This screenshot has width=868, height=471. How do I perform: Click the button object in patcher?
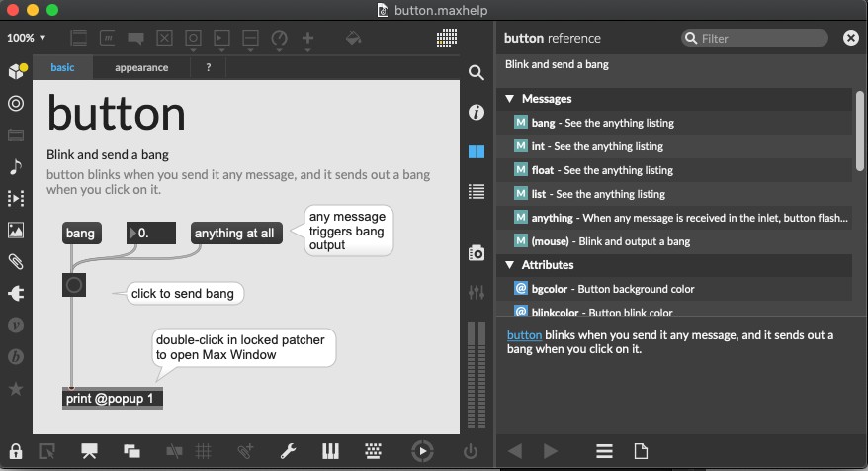[x=73, y=285]
